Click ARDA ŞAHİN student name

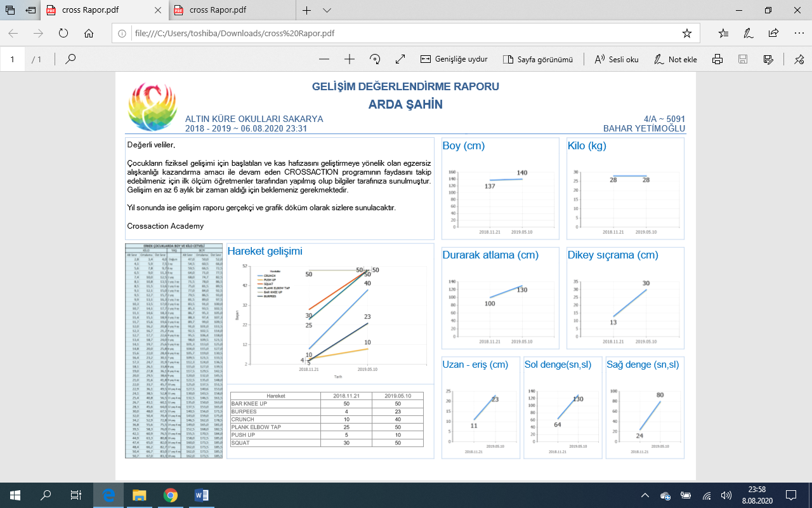coord(405,105)
